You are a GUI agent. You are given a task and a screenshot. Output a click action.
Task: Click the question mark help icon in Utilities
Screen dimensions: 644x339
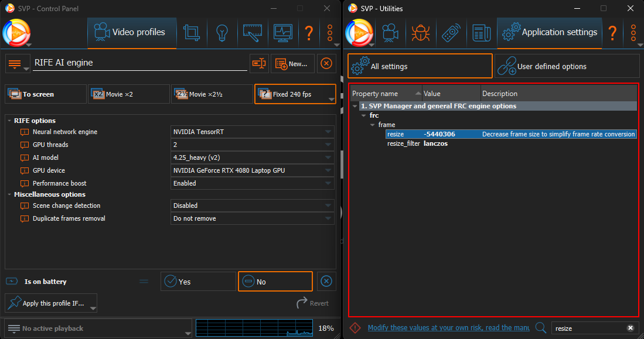[612, 32]
